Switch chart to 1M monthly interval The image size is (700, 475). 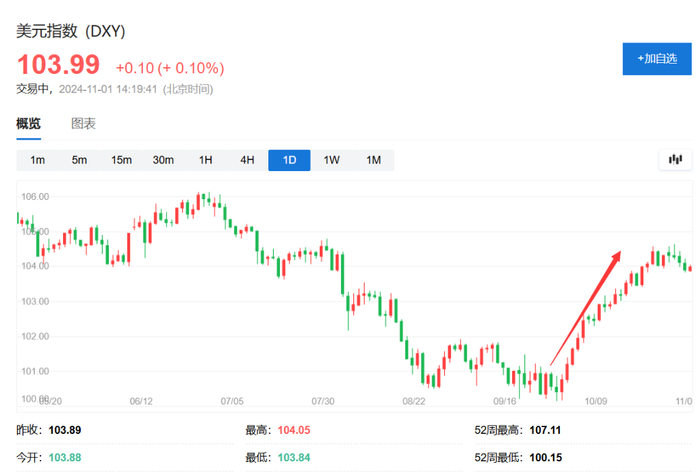[x=373, y=160]
